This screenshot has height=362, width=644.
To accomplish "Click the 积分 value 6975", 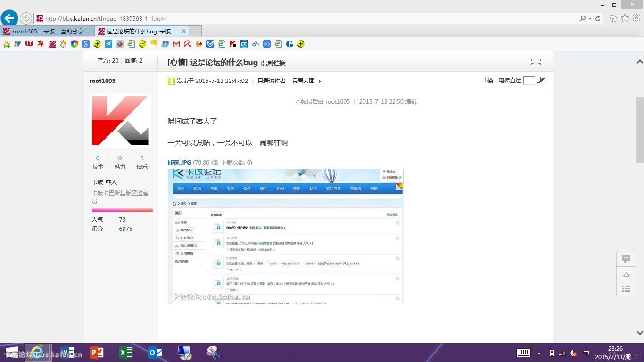I will [125, 229].
